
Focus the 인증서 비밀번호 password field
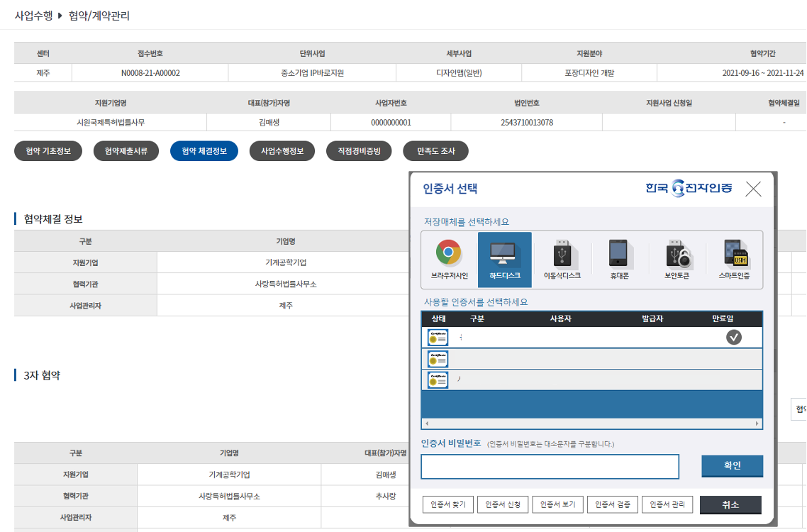click(550, 466)
